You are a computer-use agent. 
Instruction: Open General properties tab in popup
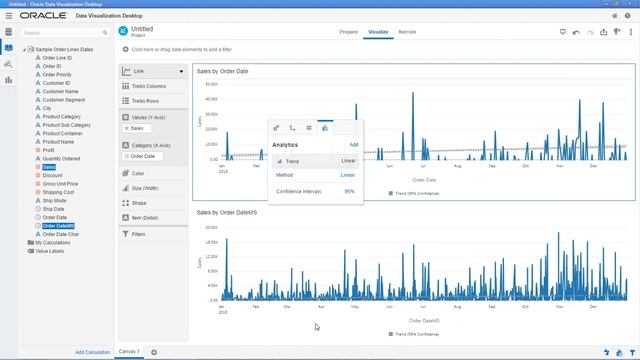click(276, 128)
